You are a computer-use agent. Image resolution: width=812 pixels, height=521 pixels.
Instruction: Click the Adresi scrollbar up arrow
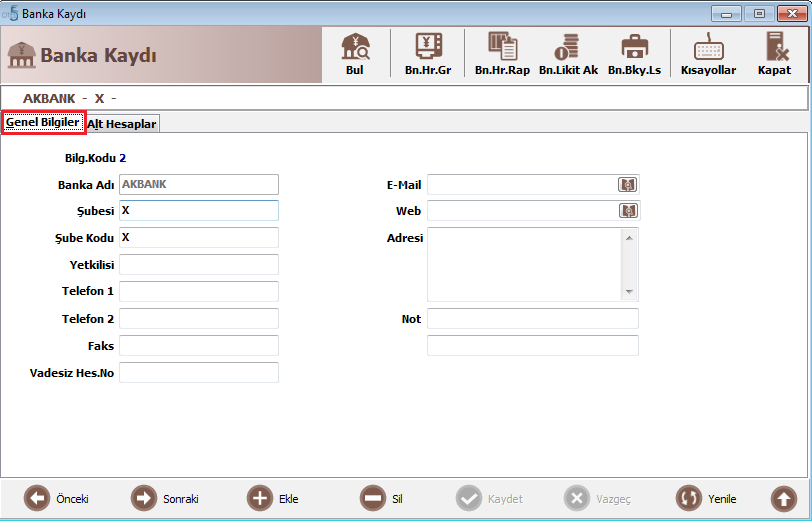coord(629,238)
